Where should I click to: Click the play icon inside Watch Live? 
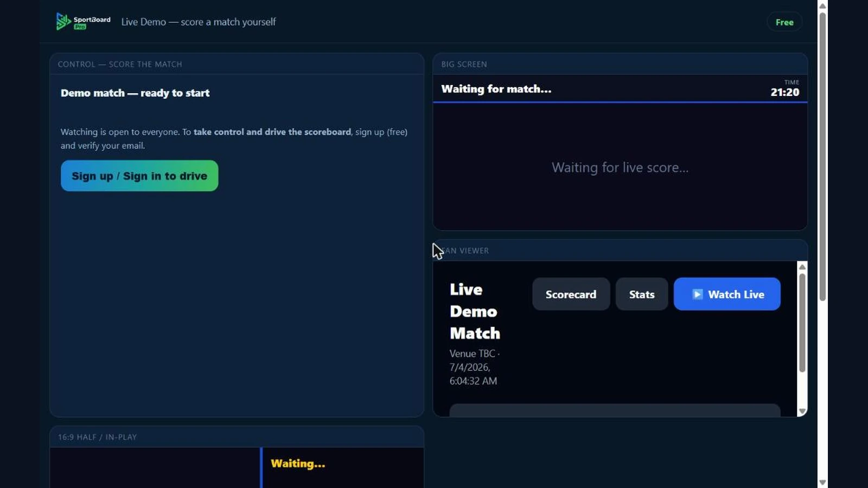698,294
